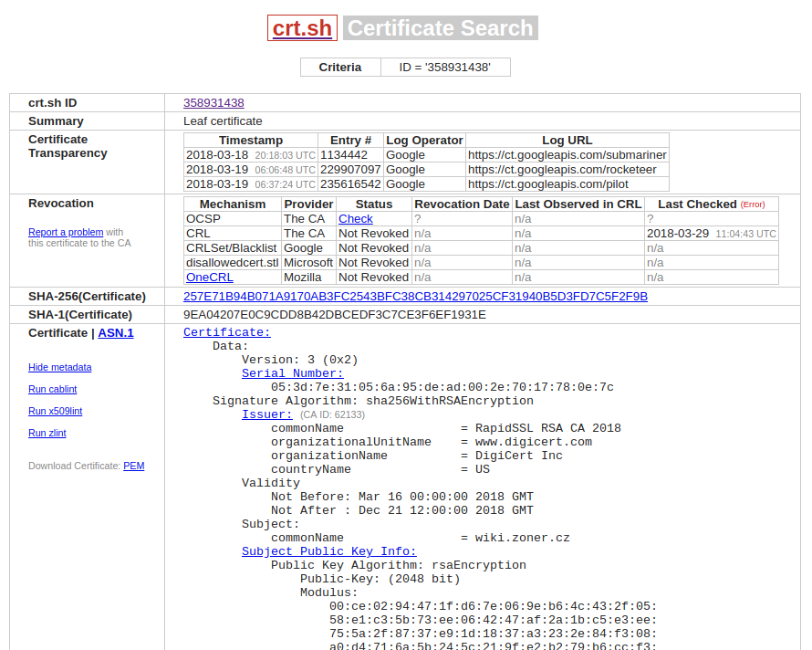Open the Serial Number link
The width and height of the screenshot is (812, 650).
[x=293, y=373]
